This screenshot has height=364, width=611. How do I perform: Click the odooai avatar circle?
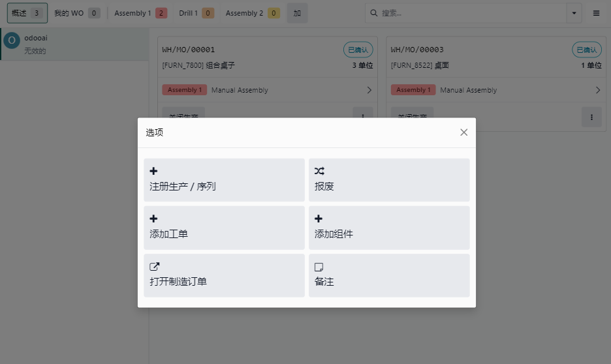[x=12, y=40]
